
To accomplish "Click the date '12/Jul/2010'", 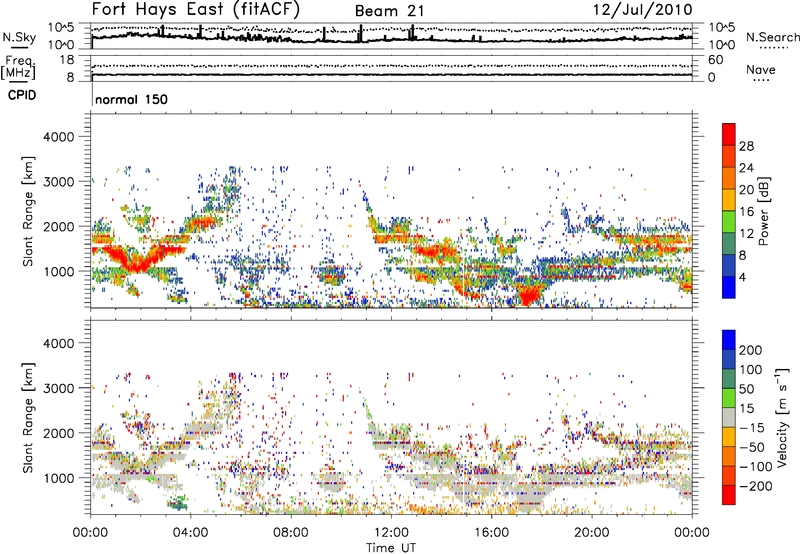I will tap(643, 10).
